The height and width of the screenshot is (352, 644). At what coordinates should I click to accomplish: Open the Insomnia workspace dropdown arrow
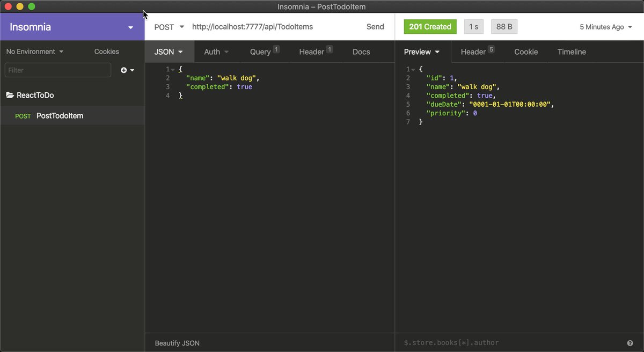[131, 27]
